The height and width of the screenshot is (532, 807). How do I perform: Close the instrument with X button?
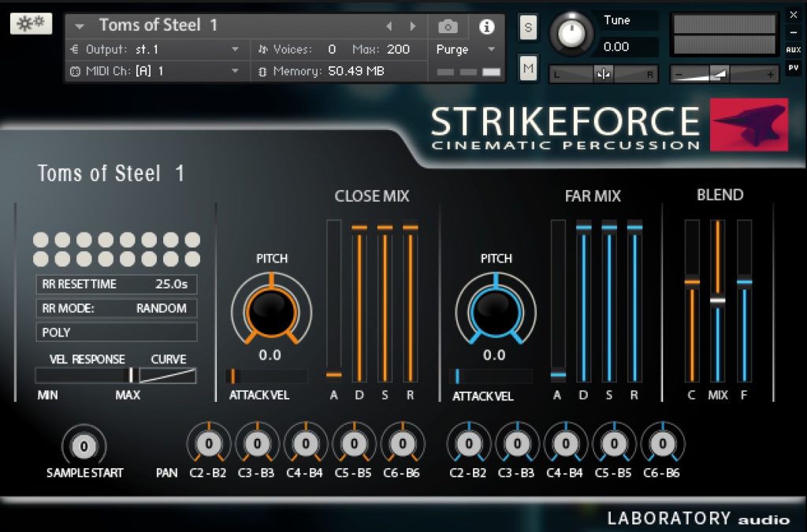pos(793,15)
